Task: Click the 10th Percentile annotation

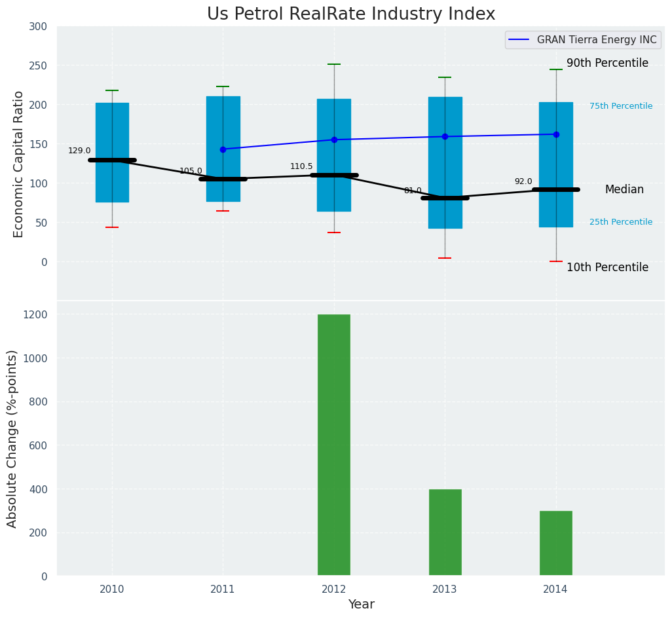Action: pyautogui.click(x=607, y=267)
